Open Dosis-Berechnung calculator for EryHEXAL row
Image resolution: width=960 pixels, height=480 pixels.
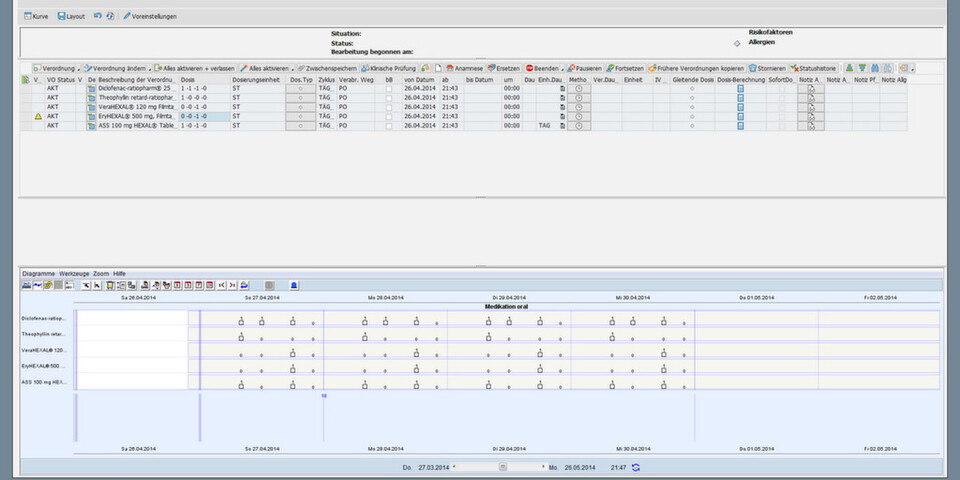click(x=740, y=116)
